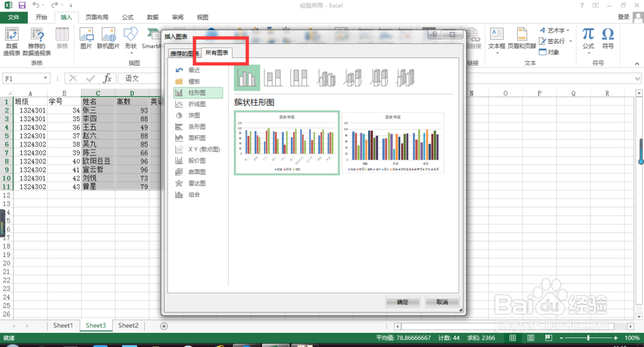Select the 3-D column subtype icon
The image size is (644, 347).
405,78
